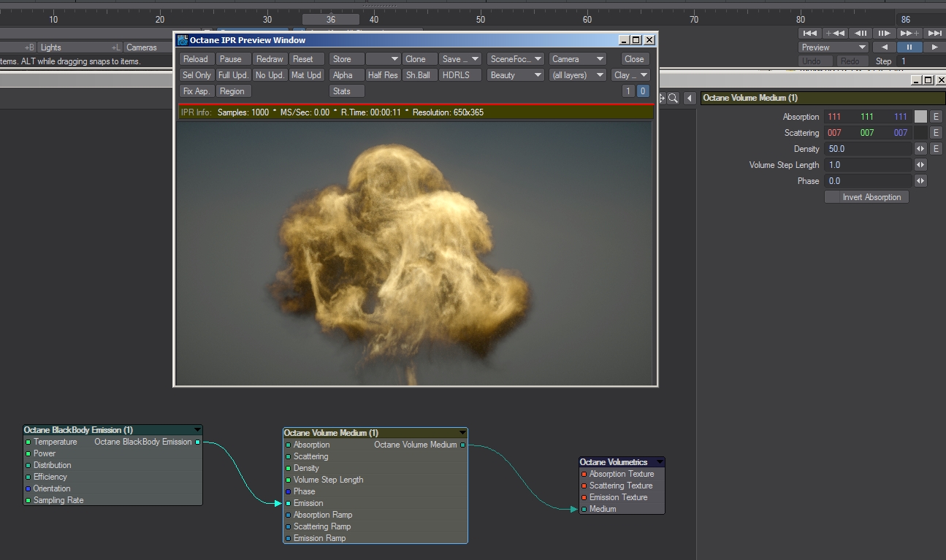The width and height of the screenshot is (946, 560).
Task: Click the magnifier zoom icon in node editor
Action: tap(673, 98)
